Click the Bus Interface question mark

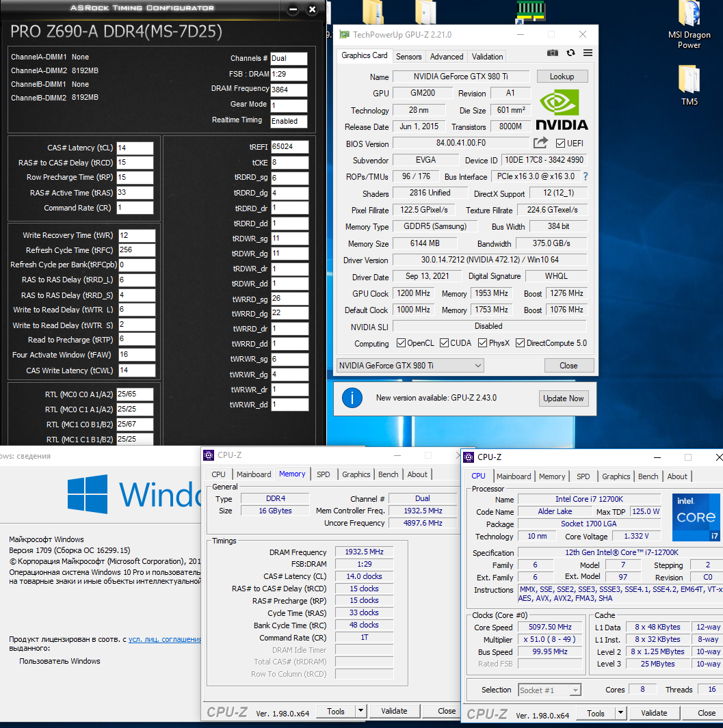[586, 176]
